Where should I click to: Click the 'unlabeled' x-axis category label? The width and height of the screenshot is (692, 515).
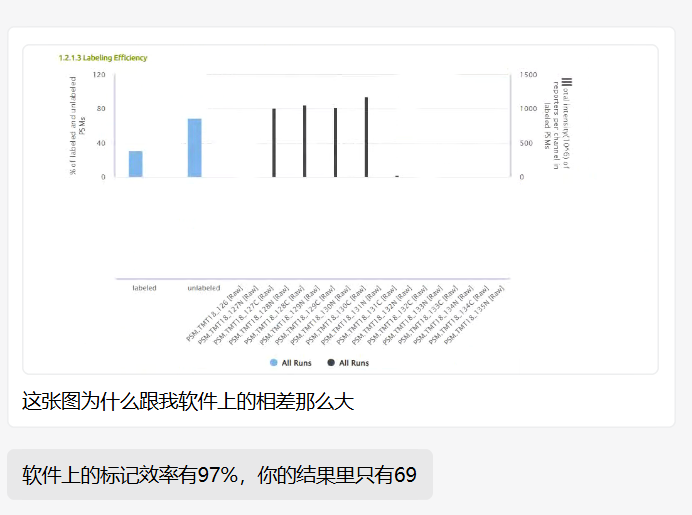pos(204,288)
